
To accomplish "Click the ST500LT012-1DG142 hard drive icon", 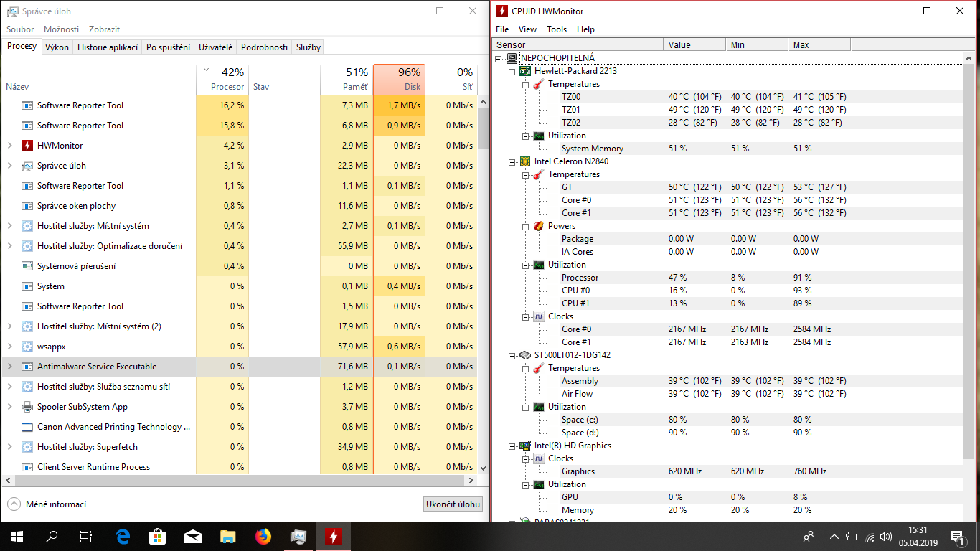I will (x=525, y=355).
